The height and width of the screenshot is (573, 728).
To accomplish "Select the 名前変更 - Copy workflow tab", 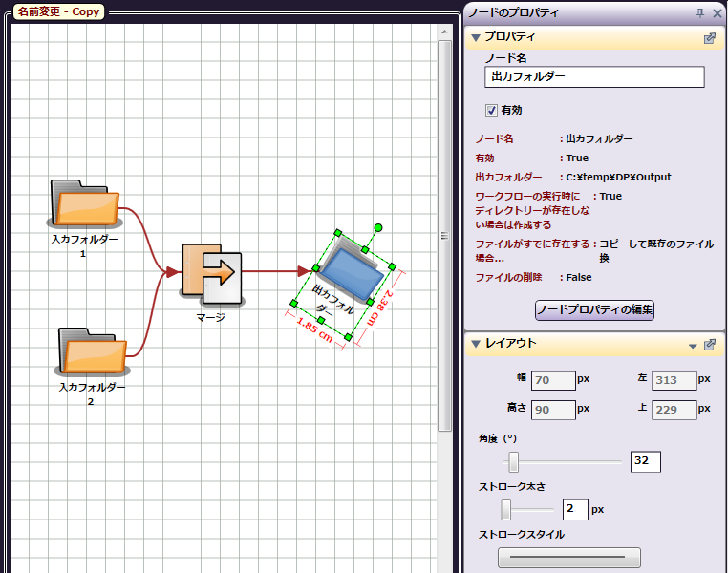I will [59, 11].
